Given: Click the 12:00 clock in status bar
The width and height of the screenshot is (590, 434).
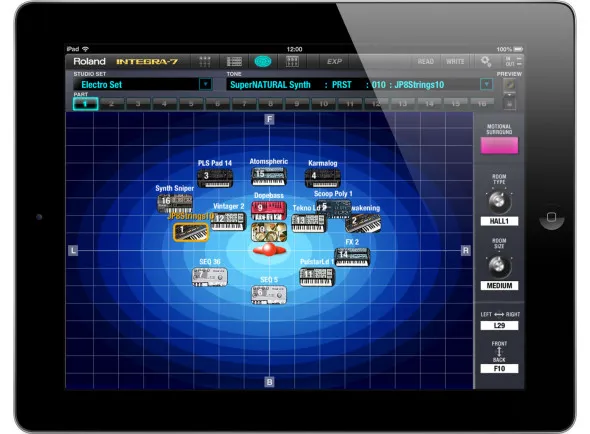Looking at the screenshot, I should [x=294, y=49].
